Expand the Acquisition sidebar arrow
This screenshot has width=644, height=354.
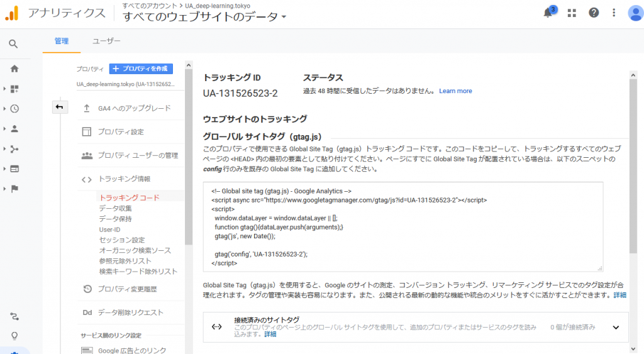pos(4,148)
